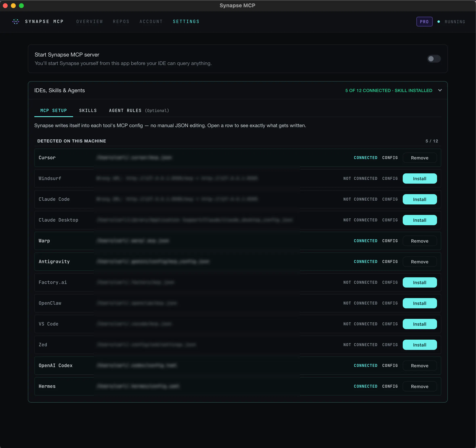The image size is (476, 448).
Task: Switch to the MCP Setup sub-tab
Action: tap(54, 111)
